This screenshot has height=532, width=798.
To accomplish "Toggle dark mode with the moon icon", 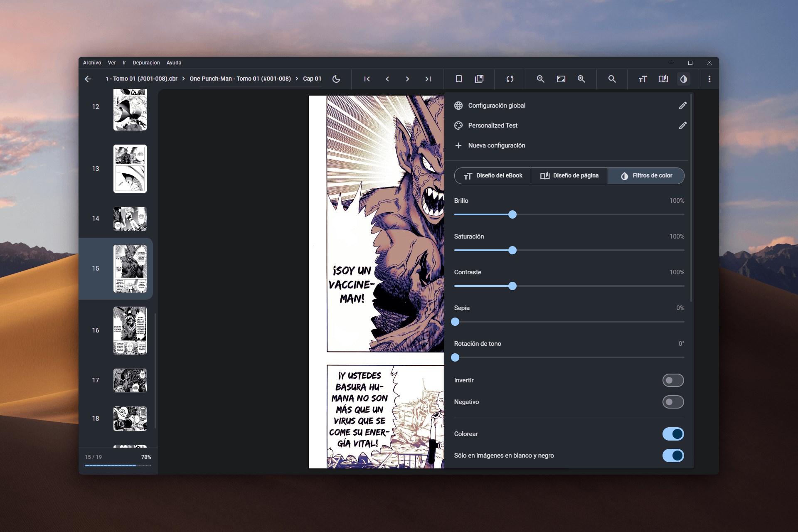I will click(x=337, y=79).
